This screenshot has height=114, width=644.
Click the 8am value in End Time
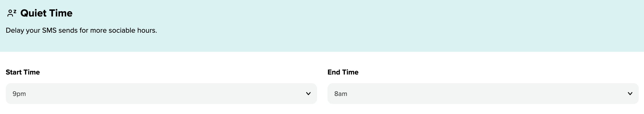pos(341,94)
